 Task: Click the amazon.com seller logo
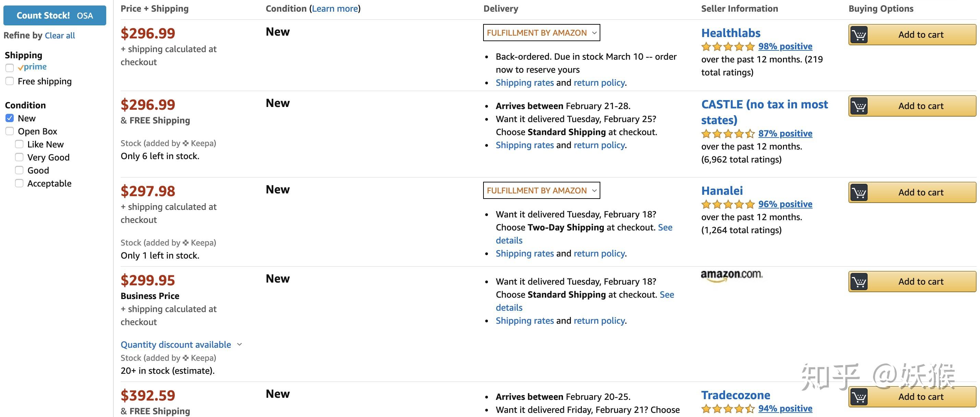pos(731,275)
